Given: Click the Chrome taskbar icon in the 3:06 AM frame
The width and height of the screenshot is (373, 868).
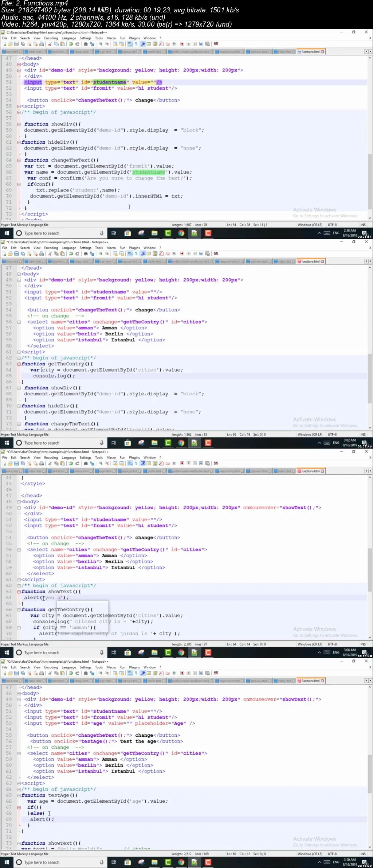Looking at the screenshot, I should click(x=181, y=653).
